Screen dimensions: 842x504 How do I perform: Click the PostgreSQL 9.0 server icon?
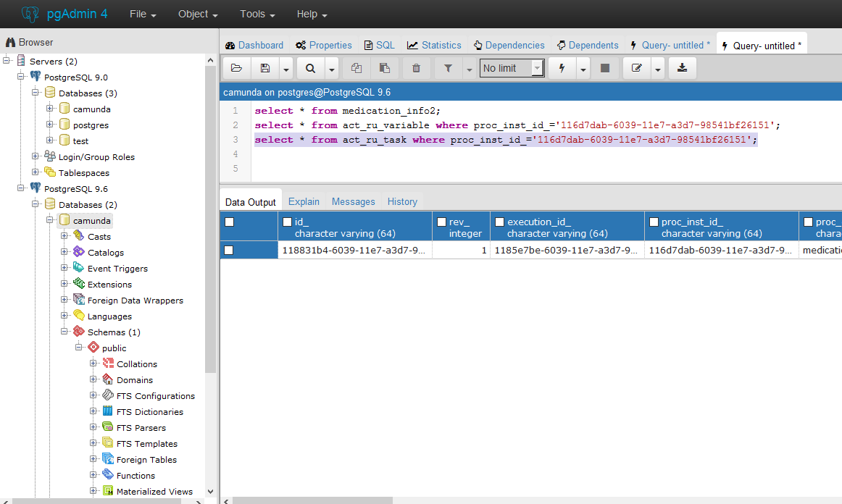(x=36, y=76)
